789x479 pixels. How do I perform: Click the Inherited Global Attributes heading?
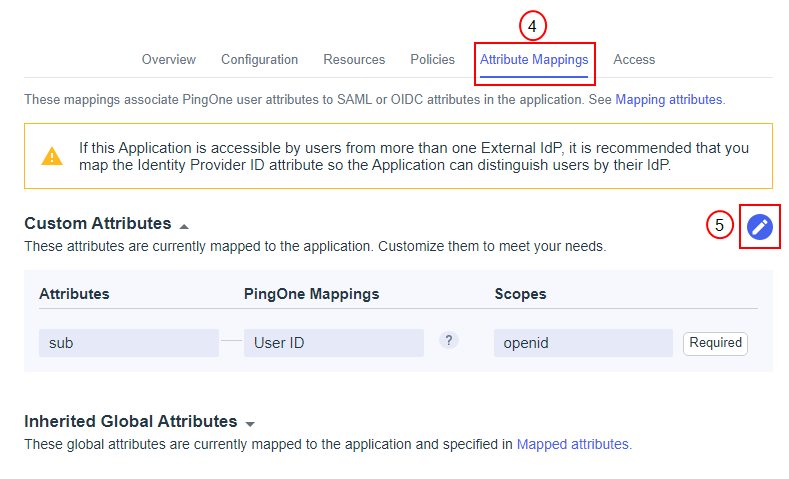point(131,421)
